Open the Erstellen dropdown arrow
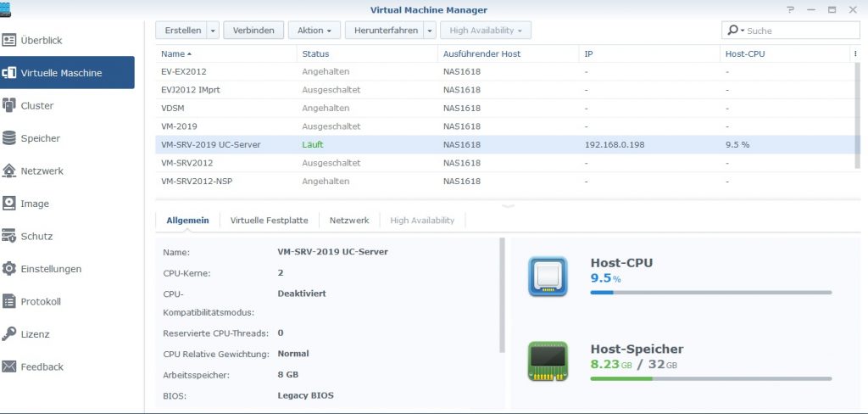This screenshot has width=868, height=414. click(213, 31)
